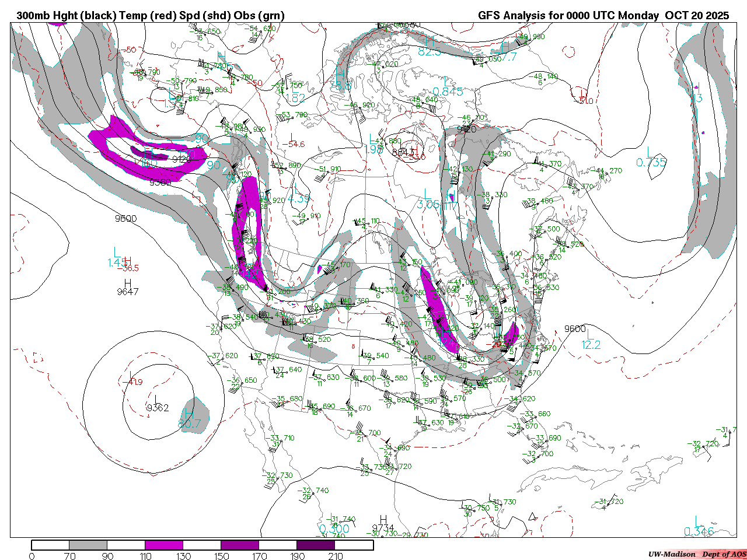Click the cyan "80.7" wind maximum value
The width and height of the screenshot is (747, 560).
(x=190, y=423)
